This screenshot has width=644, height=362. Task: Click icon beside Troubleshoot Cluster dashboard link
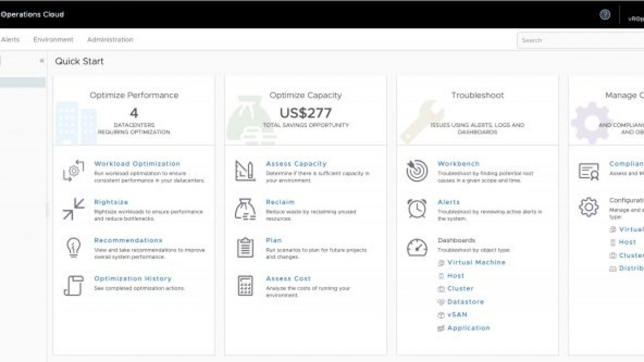click(441, 289)
